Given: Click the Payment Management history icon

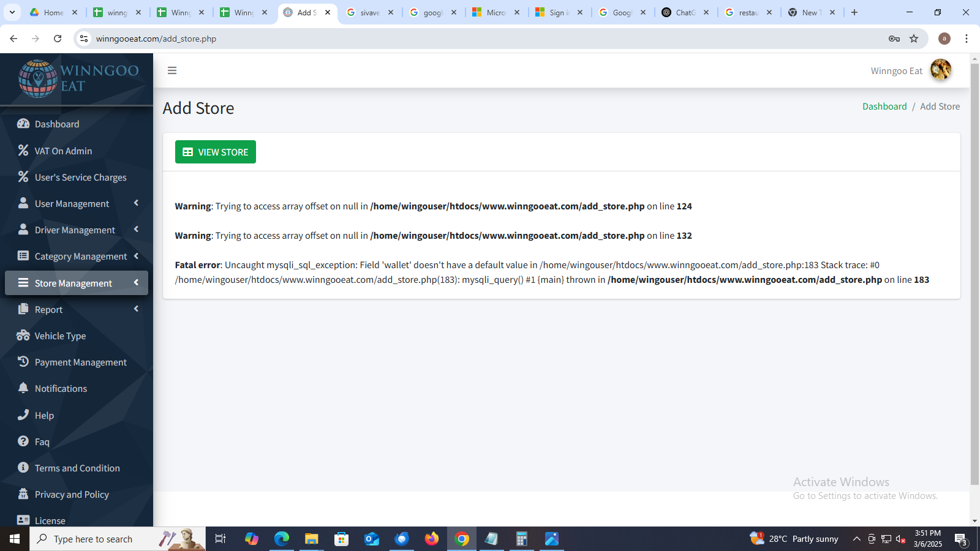Looking at the screenshot, I should tap(23, 362).
